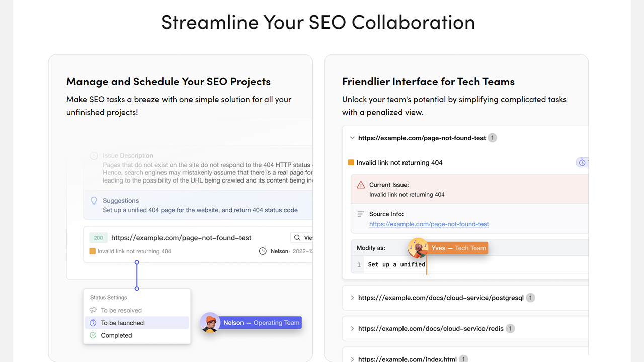The image size is (644, 362).
Task: Click the lightbulb Suggestions icon
Action: click(94, 201)
